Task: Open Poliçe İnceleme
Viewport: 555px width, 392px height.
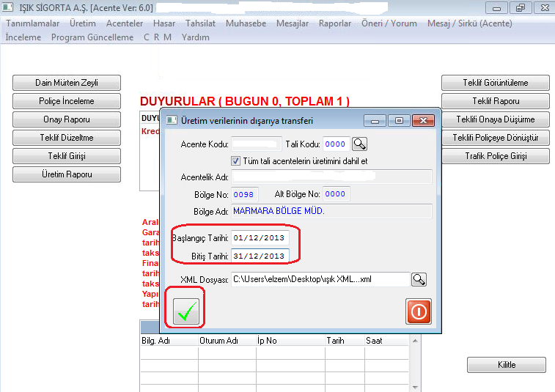Action: (x=67, y=101)
